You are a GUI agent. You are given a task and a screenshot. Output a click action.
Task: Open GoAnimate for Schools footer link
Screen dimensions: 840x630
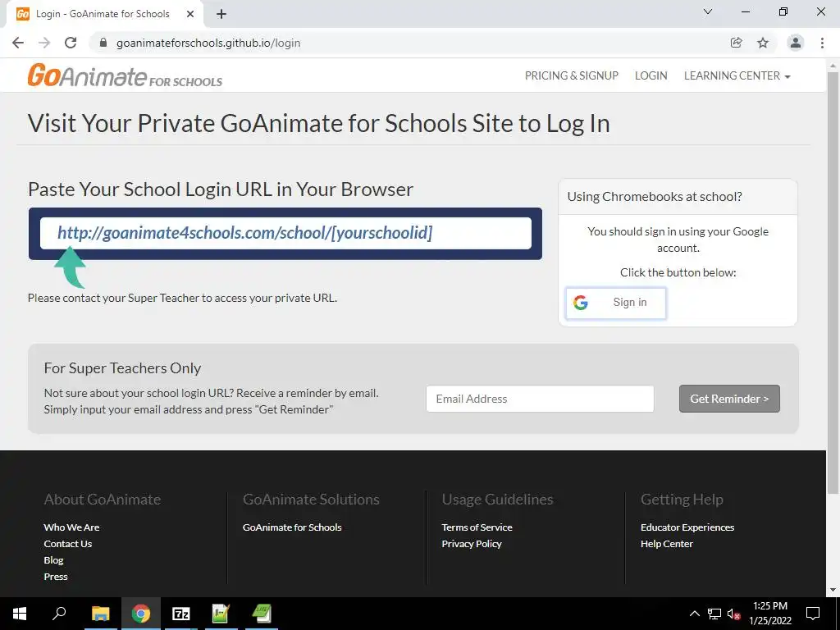(x=292, y=527)
